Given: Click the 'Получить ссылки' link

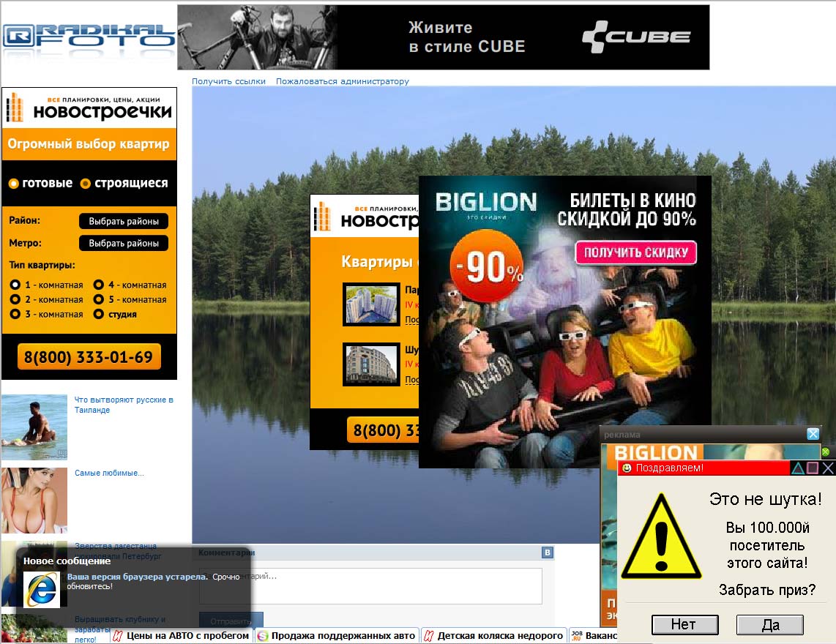Looking at the screenshot, I should tap(228, 81).
